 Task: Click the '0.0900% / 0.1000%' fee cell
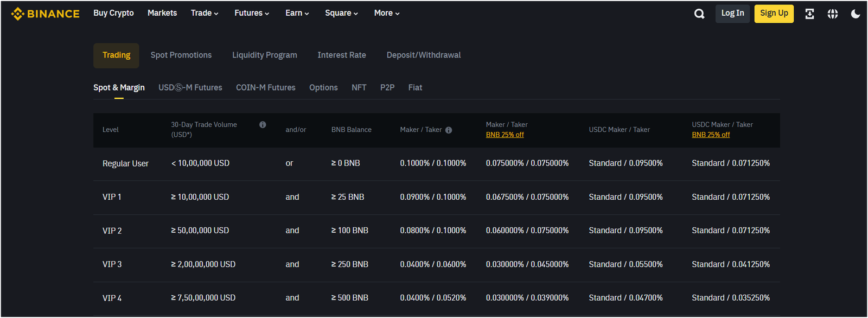pyautogui.click(x=433, y=197)
